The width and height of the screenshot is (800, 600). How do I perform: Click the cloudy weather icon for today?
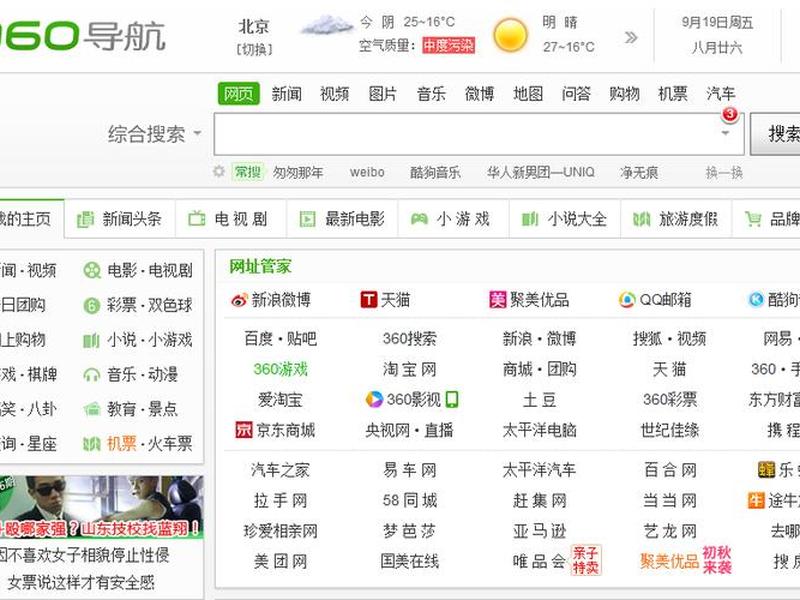point(327,24)
